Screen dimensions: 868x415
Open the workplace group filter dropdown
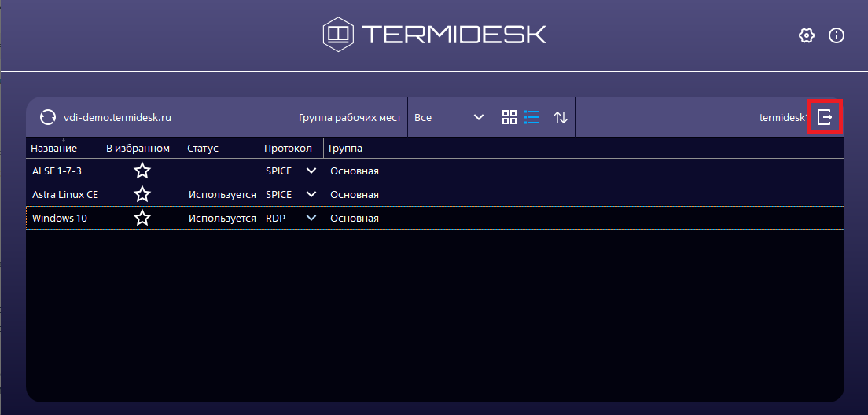(x=449, y=117)
